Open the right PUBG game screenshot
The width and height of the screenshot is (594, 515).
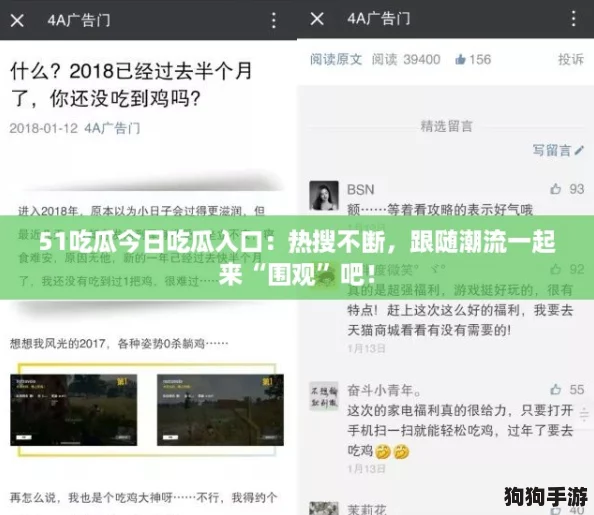220,410
